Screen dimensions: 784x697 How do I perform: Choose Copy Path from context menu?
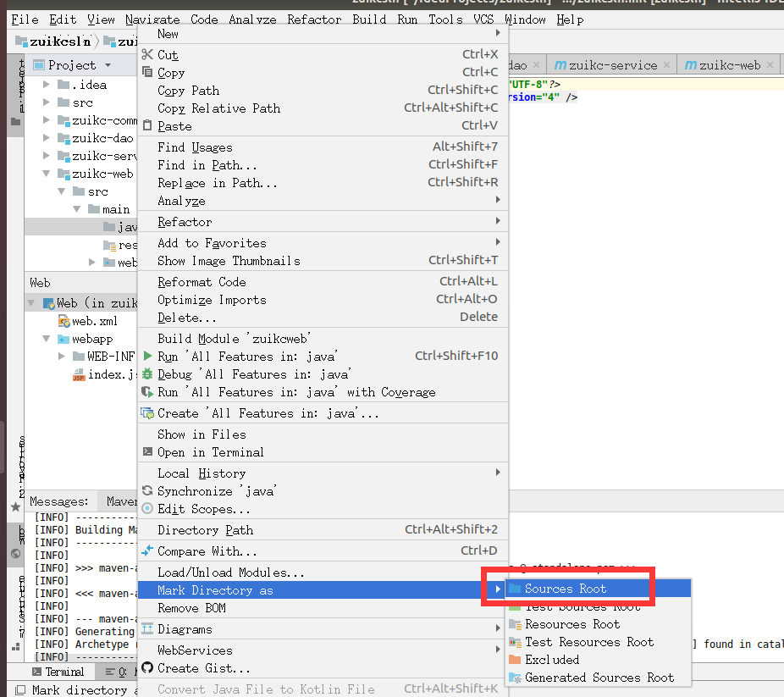(323, 91)
